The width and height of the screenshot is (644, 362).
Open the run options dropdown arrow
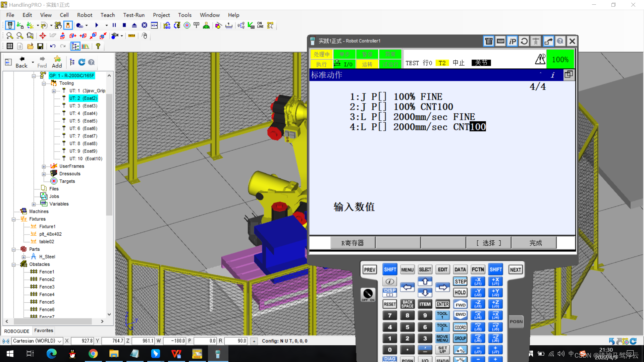pos(107,25)
